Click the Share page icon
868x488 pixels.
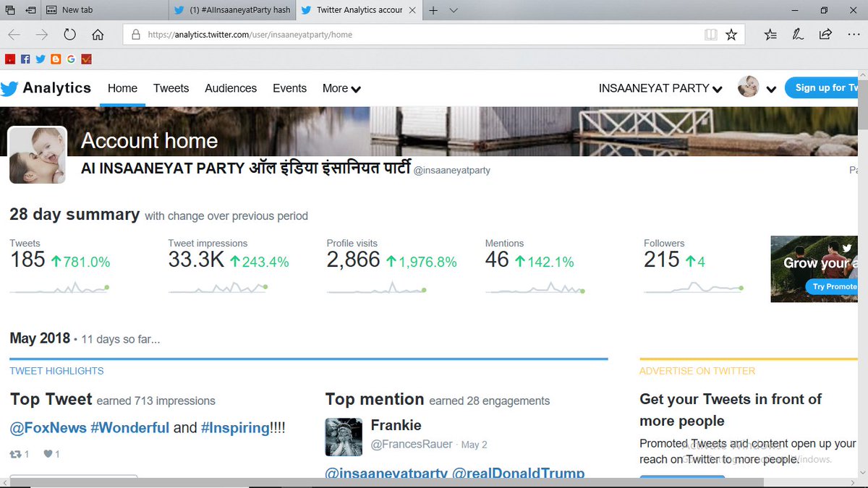[825, 34]
